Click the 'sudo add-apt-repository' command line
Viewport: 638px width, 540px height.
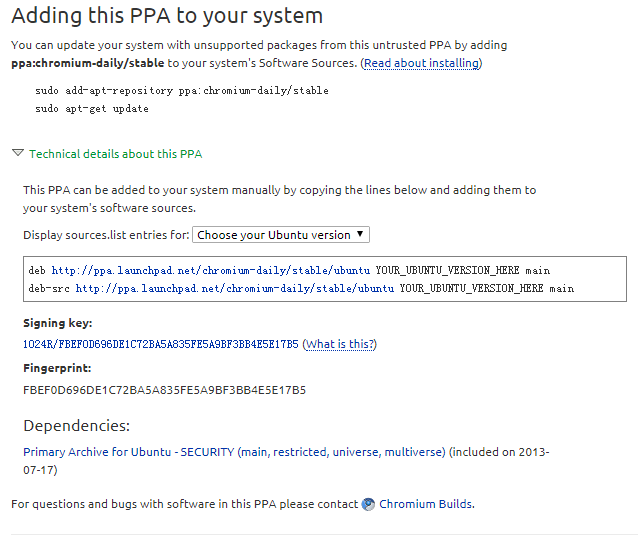coord(181,91)
